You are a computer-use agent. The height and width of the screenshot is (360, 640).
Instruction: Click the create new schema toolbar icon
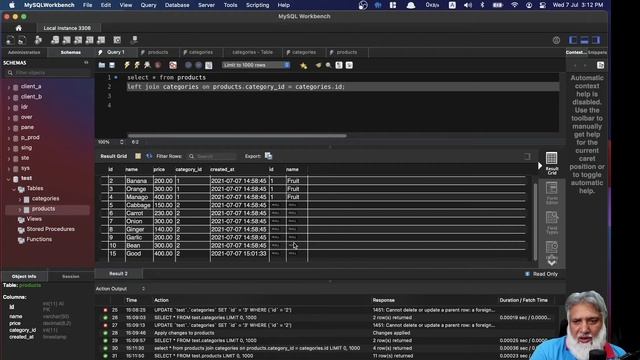55,40
